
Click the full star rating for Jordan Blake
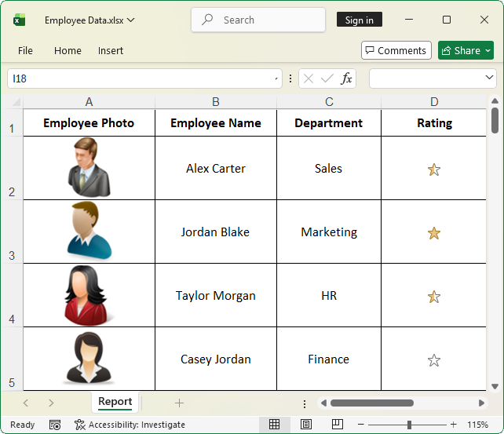point(434,233)
